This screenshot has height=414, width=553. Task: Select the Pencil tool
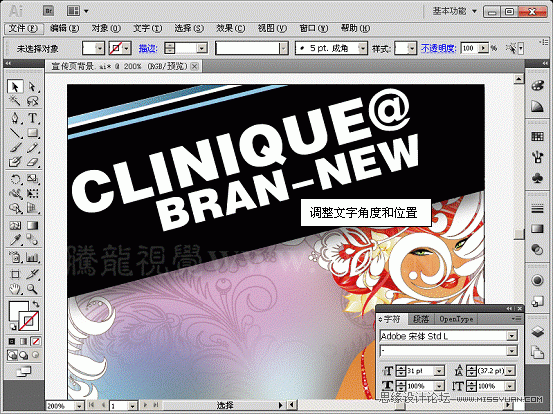click(x=32, y=147)
